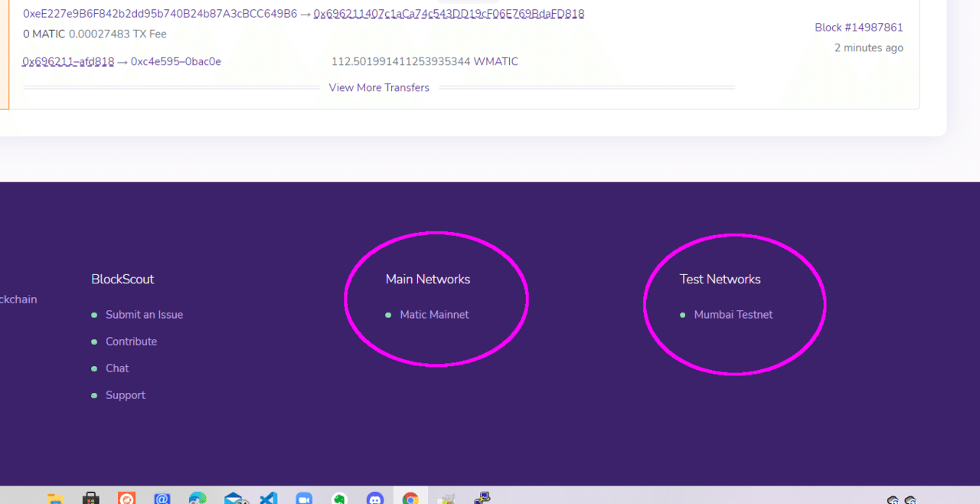Open sender address 0xeE227e9B6F842b2dd95b740B24b87A3cBCC649B6
Viewport: 980px width, 504px height.
(x=160, y=14)
